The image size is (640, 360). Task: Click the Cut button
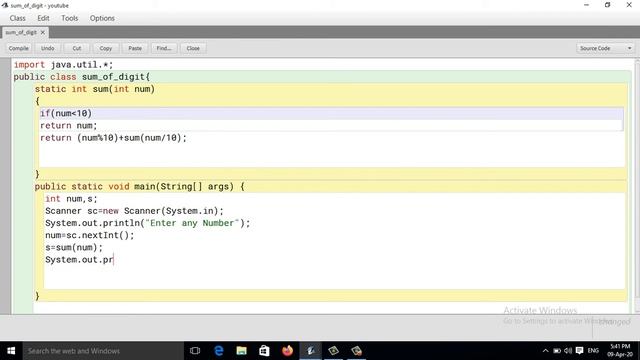coord(77,48)
